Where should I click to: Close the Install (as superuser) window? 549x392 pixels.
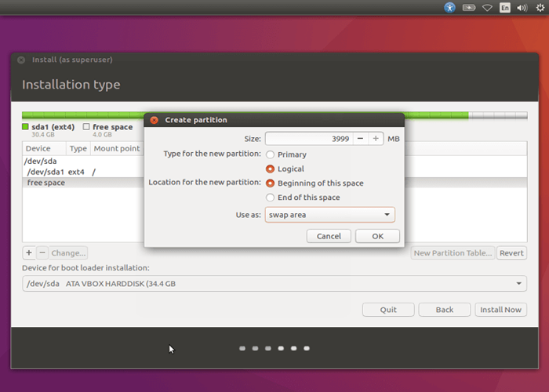click(x=21, y=60)
